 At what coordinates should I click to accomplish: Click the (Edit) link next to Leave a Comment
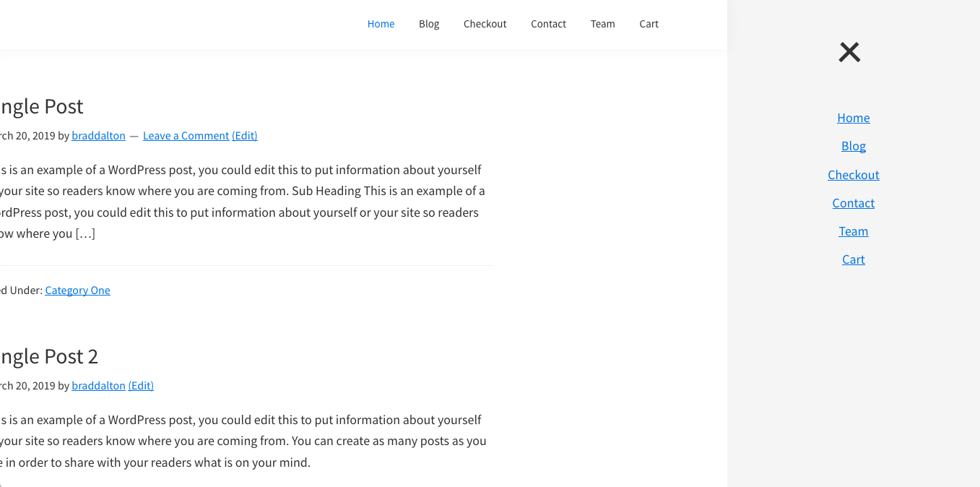245,136
